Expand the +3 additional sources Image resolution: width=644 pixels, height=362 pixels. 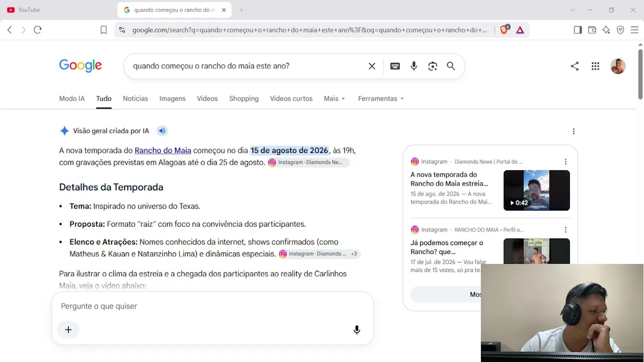[x=354, y=254]
